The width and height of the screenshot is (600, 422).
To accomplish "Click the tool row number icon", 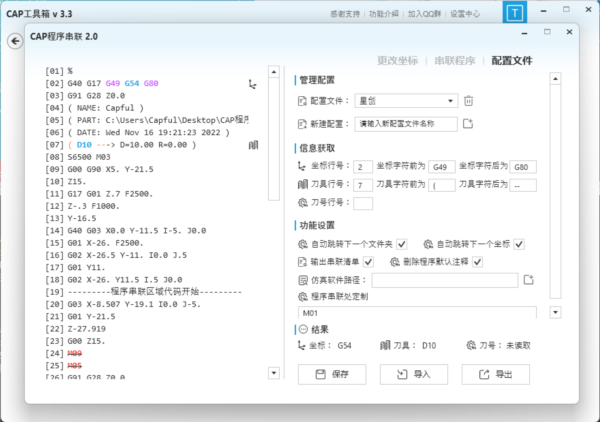I will [x=302, y=184].
